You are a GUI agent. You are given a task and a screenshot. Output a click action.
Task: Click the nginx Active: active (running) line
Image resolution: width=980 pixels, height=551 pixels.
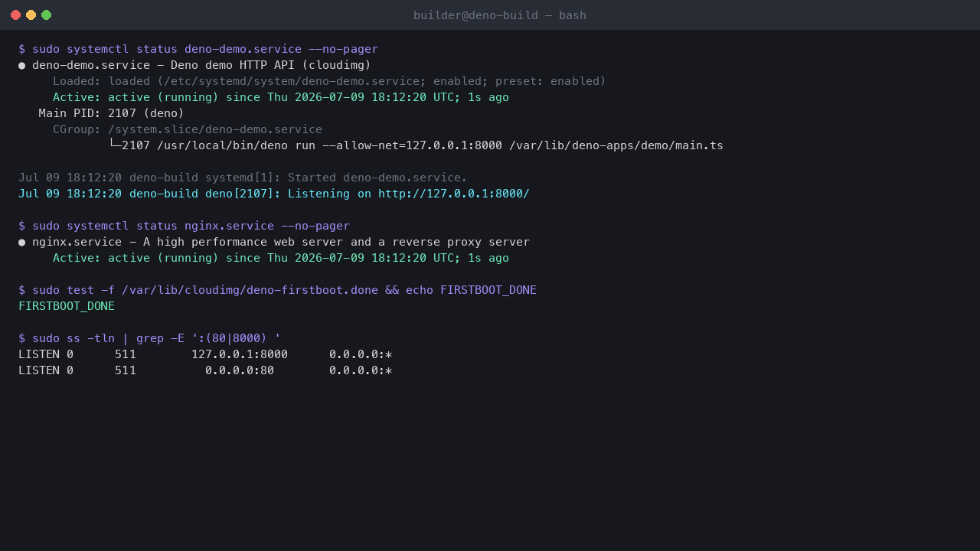281,258
